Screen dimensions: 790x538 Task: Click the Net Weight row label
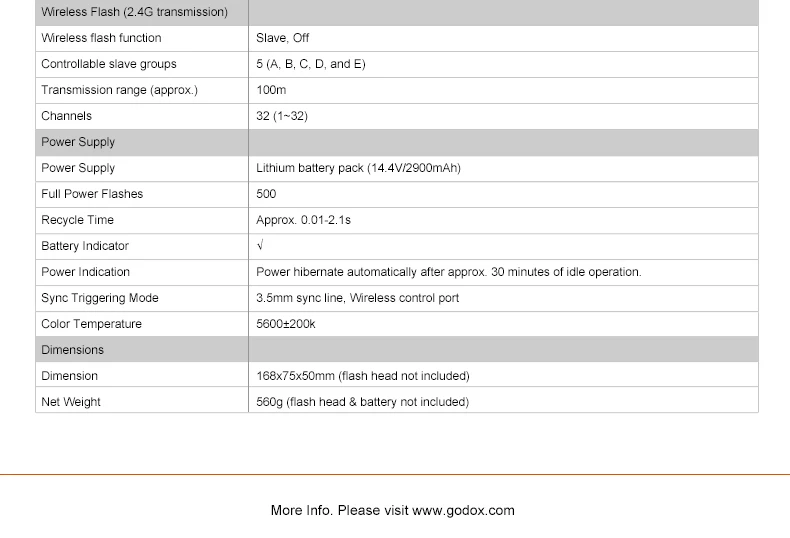(x=71, y=402)
